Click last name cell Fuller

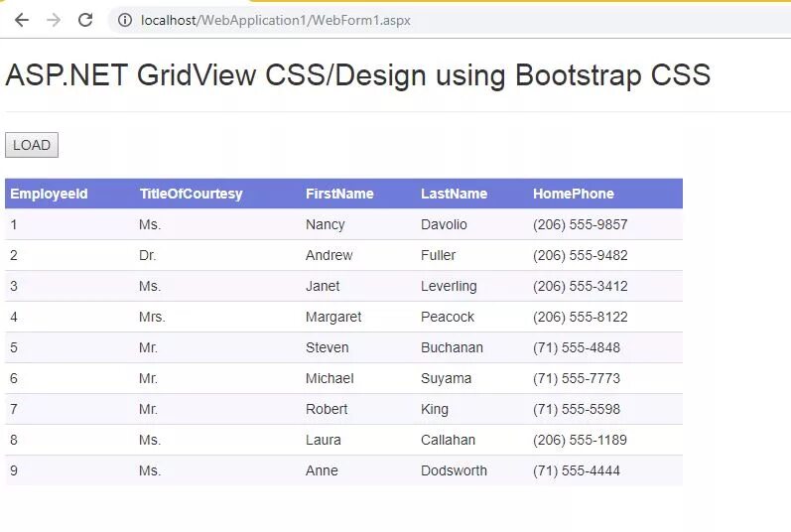click(x=438, y=255)
